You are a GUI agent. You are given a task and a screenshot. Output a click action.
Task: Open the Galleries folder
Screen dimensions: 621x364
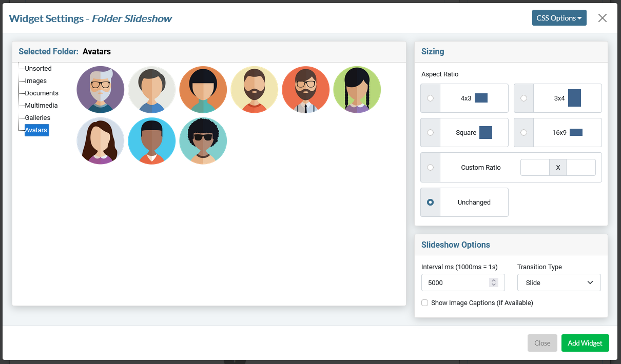tap(37, 118)
